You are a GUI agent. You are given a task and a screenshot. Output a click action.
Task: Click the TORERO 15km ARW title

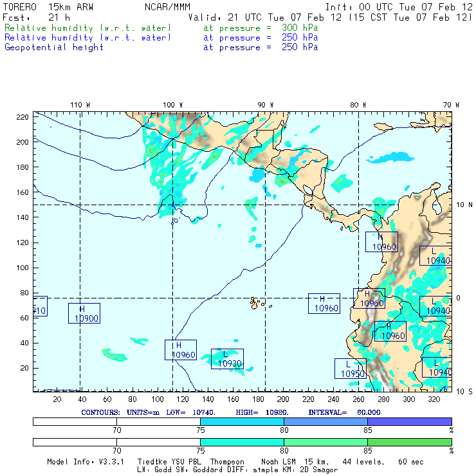point(48,7)
